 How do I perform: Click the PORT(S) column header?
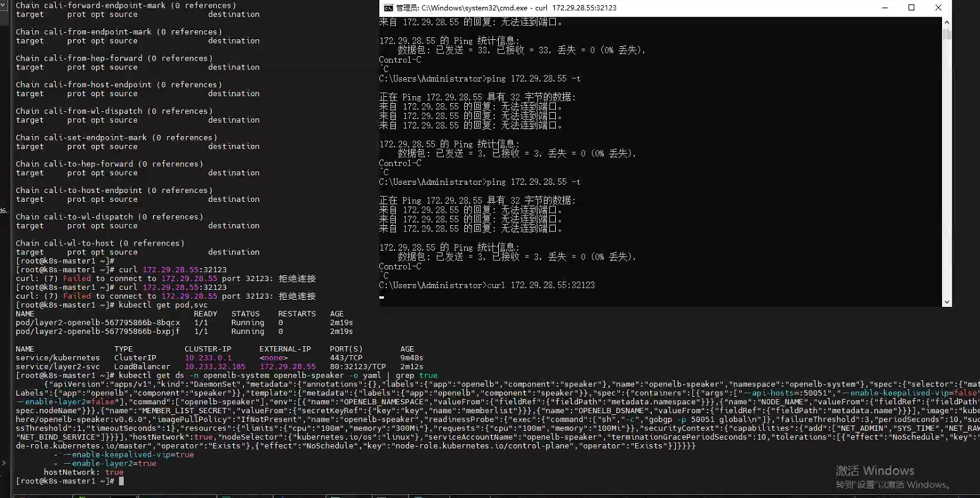coord(346,349)
